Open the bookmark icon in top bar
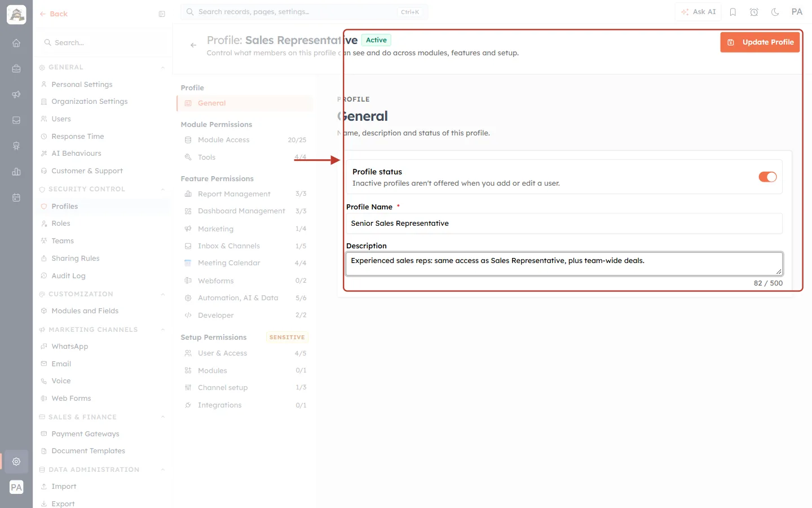 coord(733,12)
